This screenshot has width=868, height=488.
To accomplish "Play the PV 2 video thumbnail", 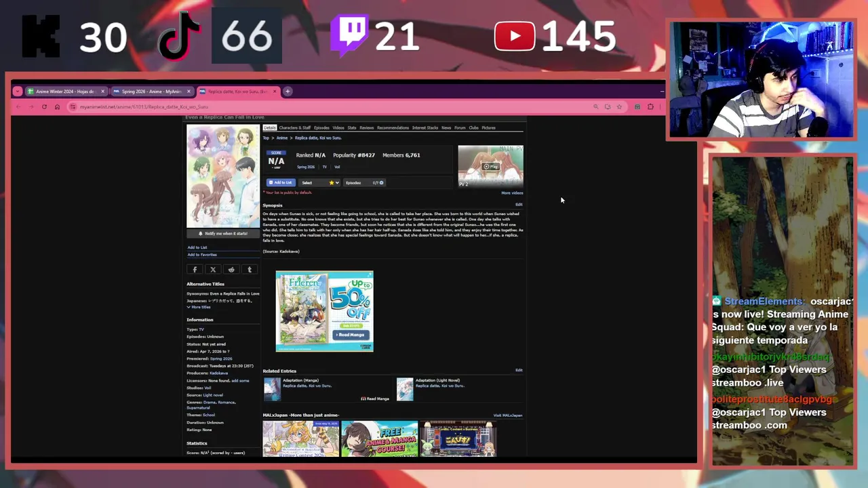I will [x=490, y=166].
